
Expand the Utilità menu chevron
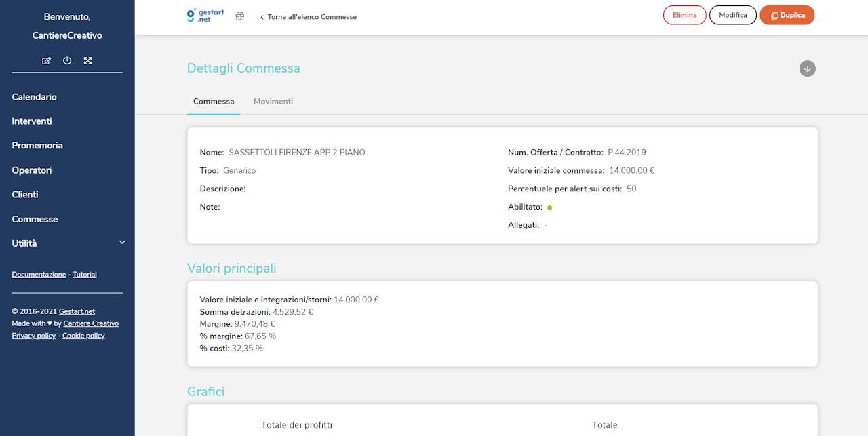[x=122, y=243]
